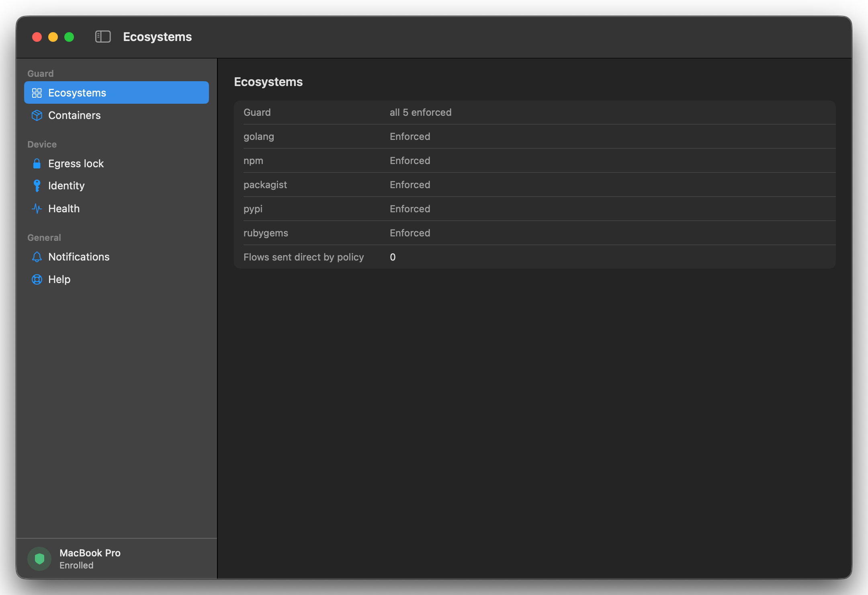The image size is (868, 595).
Task: Click the General section header in the sidebar
Action: coord(44,238)
